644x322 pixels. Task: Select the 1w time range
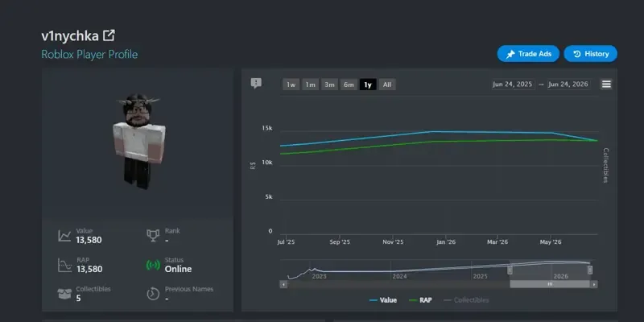pos(291,85)
